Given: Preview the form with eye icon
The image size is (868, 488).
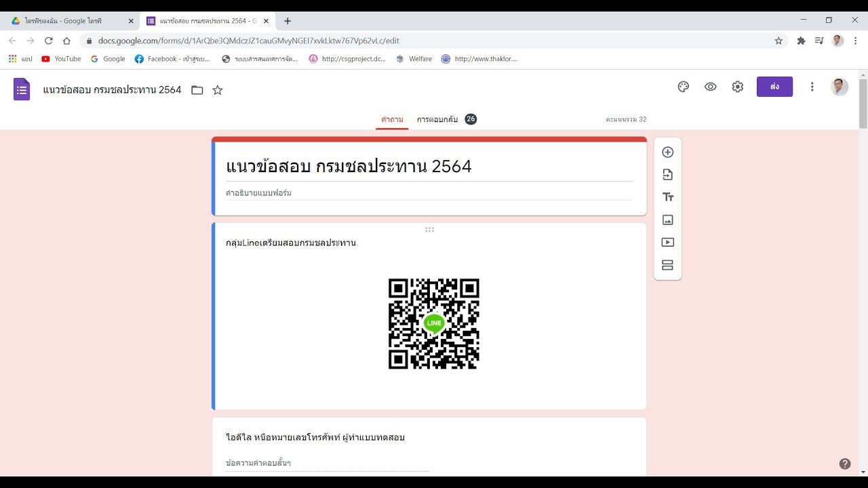Looking at the screenshot, I should (x=711, y=87).
